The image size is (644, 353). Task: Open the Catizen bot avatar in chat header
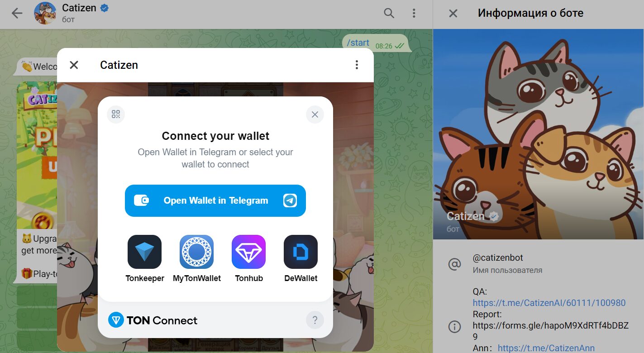coord(45,14)
